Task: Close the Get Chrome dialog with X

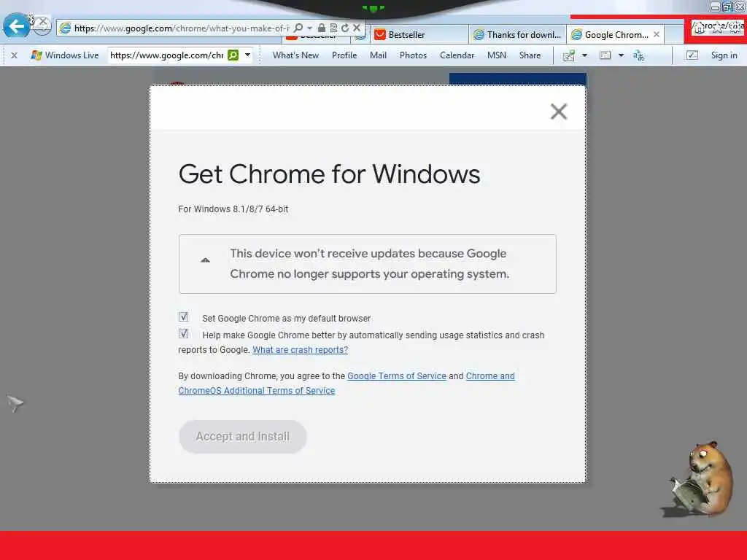Action: 558,112
